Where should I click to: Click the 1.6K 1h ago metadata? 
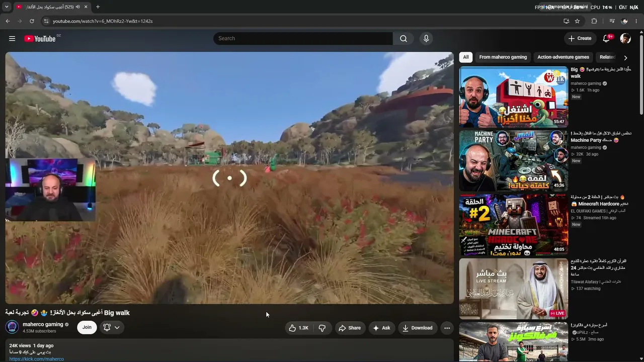click(585, 90)
